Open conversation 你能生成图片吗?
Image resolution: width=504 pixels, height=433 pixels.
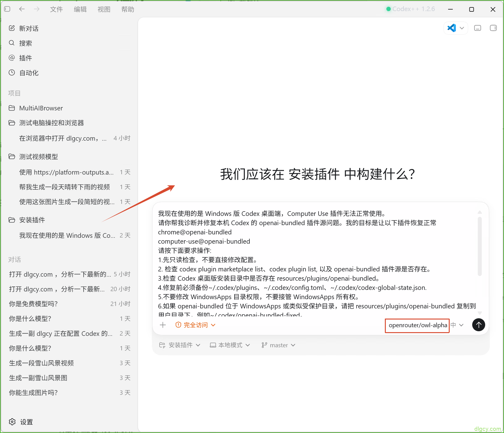[x=69, y=393]
